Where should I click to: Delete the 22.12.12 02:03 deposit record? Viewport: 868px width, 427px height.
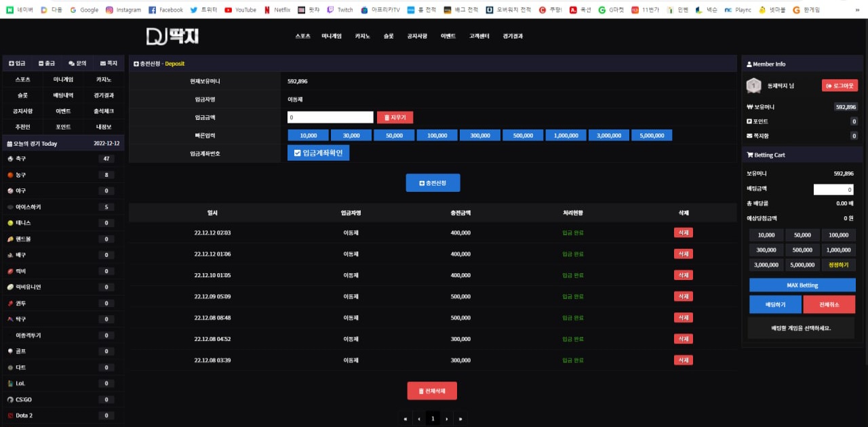pos(684,232)
